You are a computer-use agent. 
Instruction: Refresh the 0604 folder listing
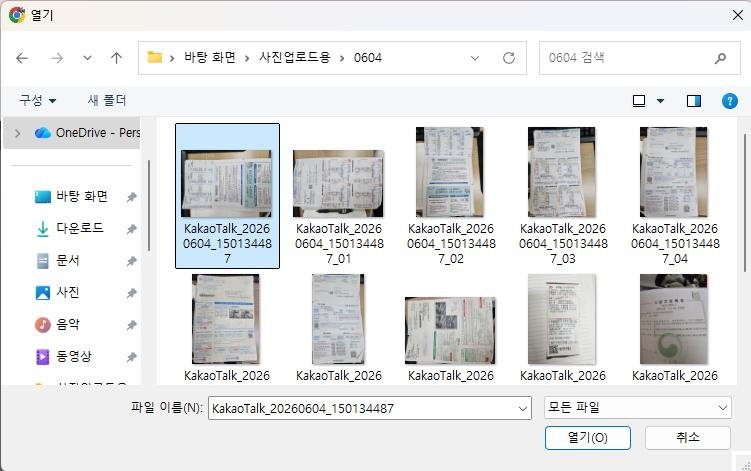(509, 58)
